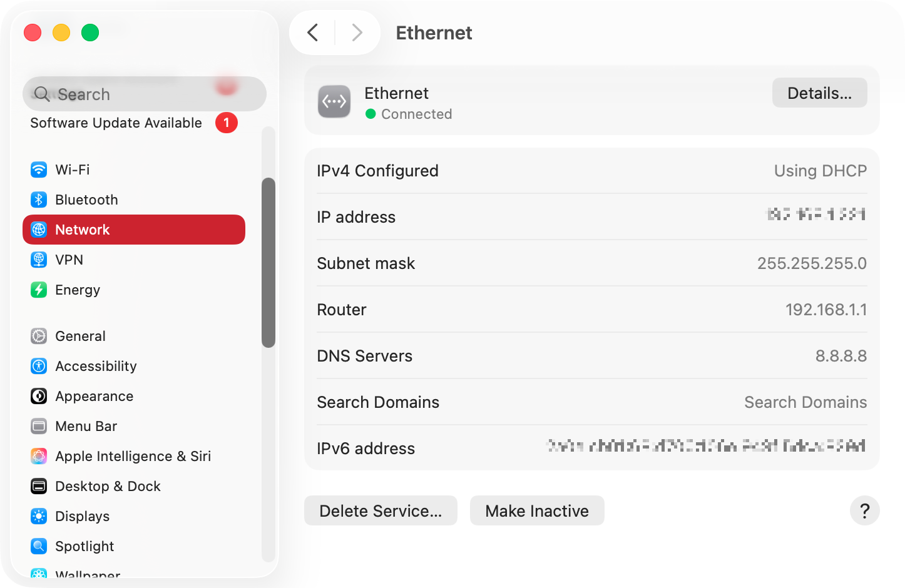Open Software Update Available
905x588 pixels.
tap(116, 123)
